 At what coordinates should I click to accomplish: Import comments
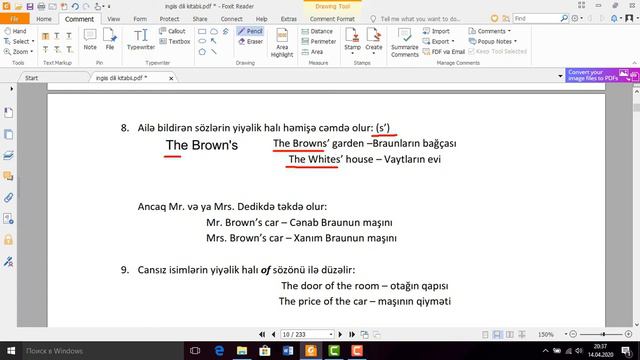pos(436,31)
